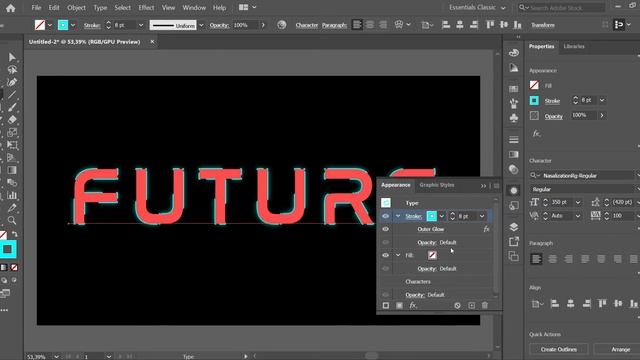
Task: Open Layers panel icon in dock
Action: (x=514, y=227)
